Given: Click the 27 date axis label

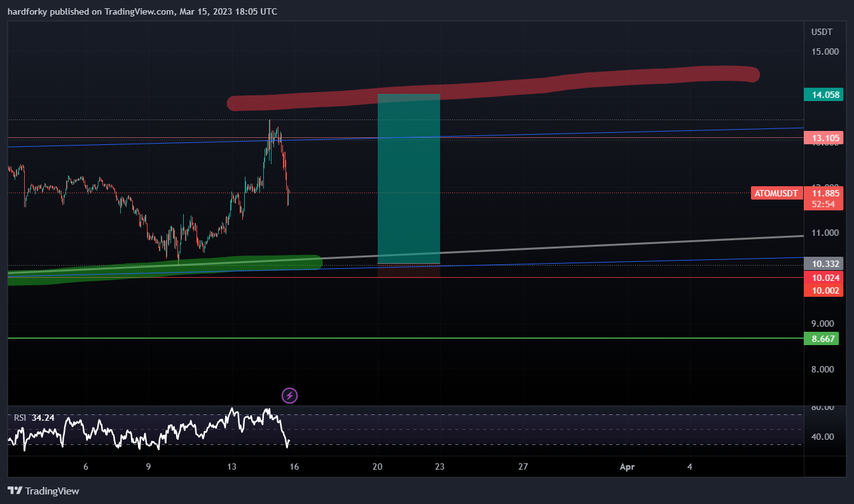Looking at the screenshot, I should point(523,467).
